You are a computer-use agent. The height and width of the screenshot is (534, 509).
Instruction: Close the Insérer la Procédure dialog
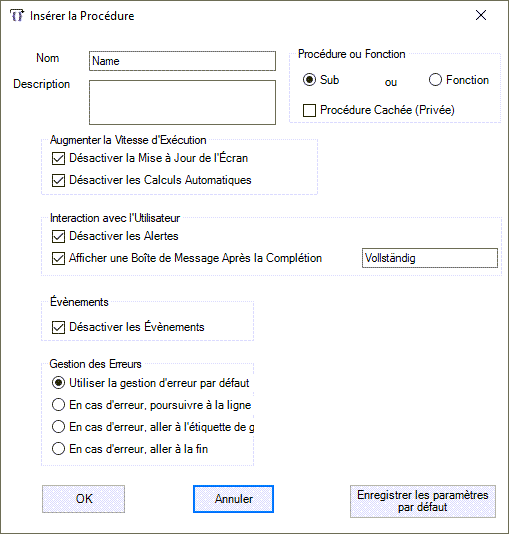point(481,15)
